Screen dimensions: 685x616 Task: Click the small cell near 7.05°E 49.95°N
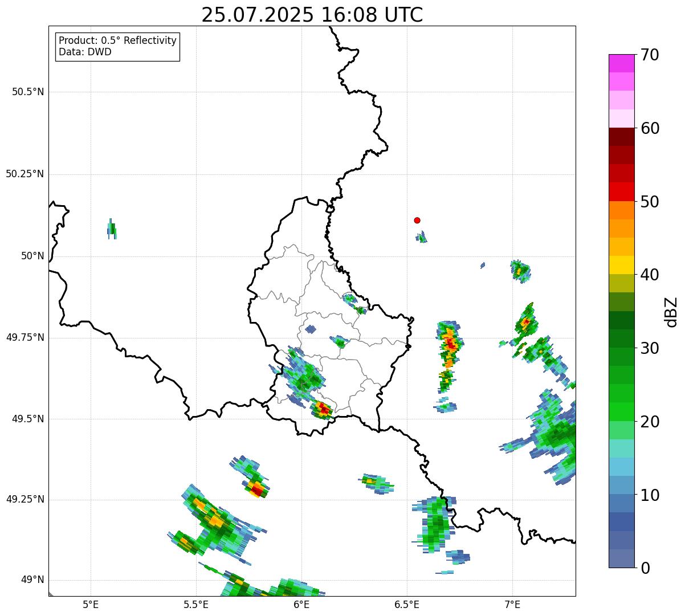[x=520, y=270]
